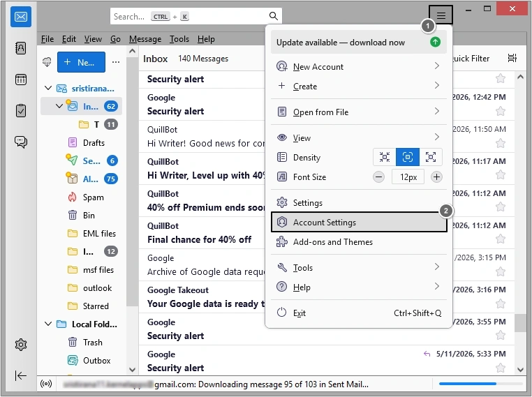Screen dimensions: 532x397
Task: Star the first Security alert message
Action: pos(501,79)
